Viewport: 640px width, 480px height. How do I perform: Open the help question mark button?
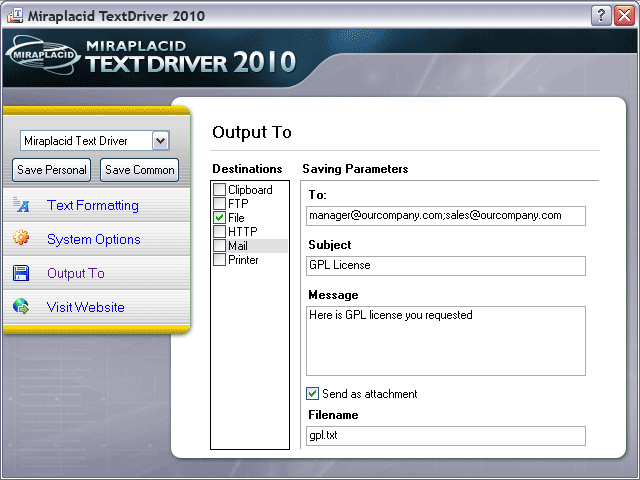click(x=601, y=16)
